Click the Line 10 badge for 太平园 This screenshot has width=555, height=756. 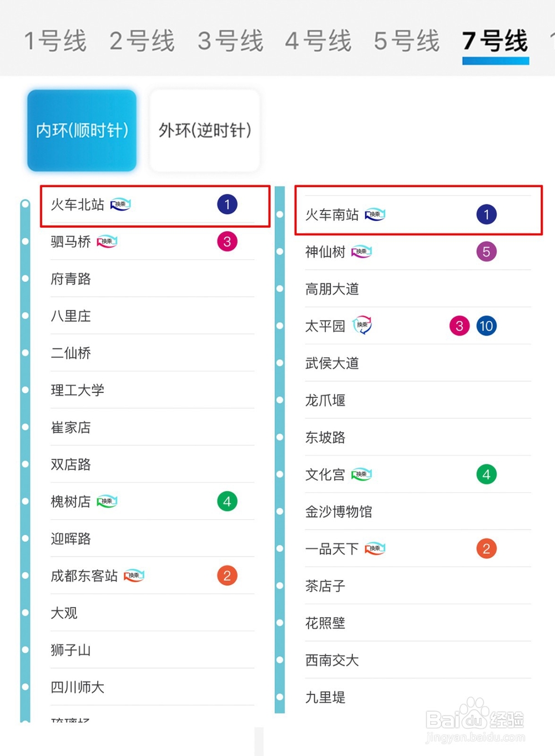(486, 326)
